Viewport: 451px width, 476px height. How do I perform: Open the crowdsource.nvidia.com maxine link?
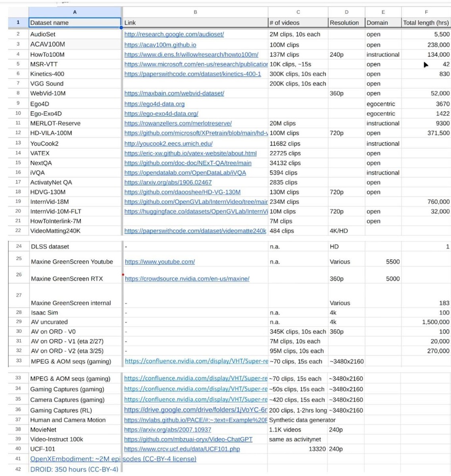click(187, 279)
